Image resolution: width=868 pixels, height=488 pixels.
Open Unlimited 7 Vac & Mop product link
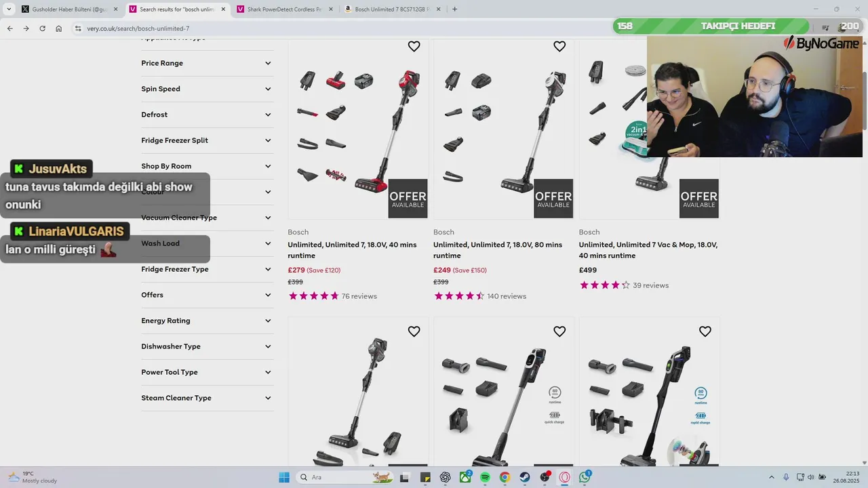(648, 250)
